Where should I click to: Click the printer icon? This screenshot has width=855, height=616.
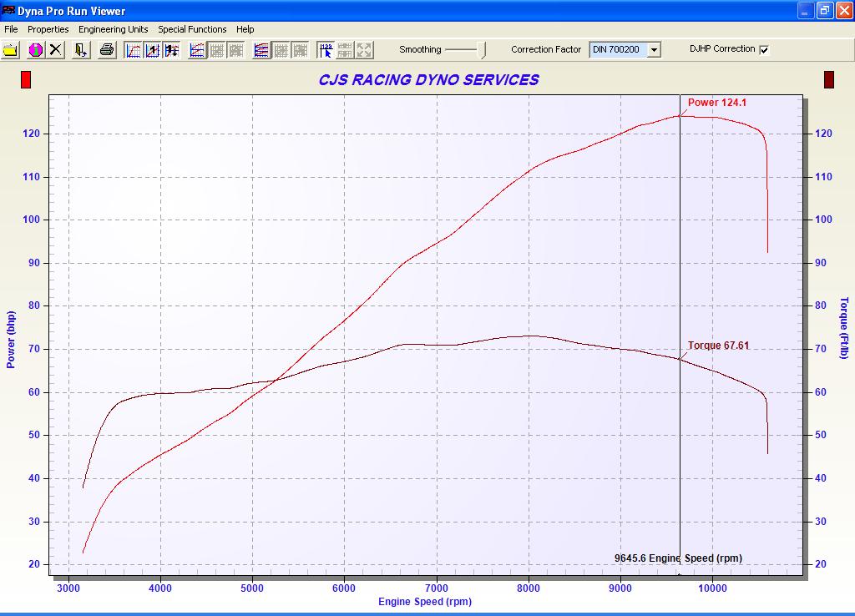coord(107,50)
